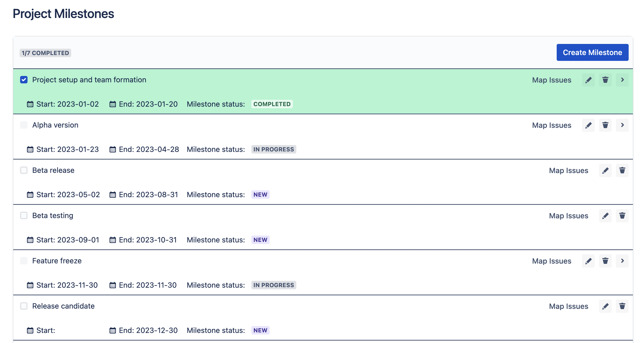The height and width of the screenshot is (343, 644).
Task: Delete the Project setup and team formation milestone
Action: 605,80
